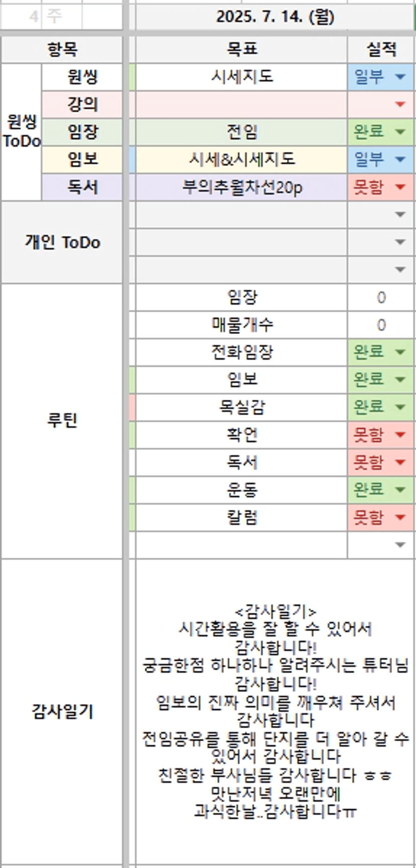
Task: Open the 확언 routine status dropdown
Action: (x=400, y=435)
